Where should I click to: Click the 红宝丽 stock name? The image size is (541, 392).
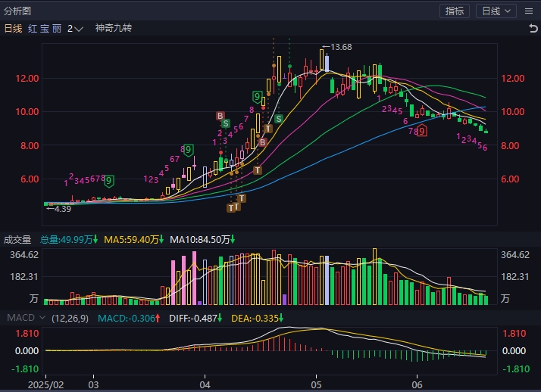click(x=45, y=29)
